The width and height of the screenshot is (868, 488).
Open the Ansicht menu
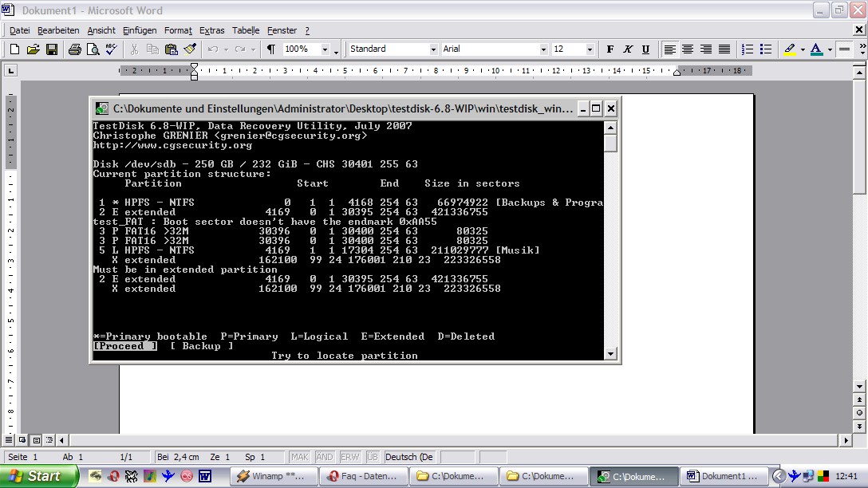click(x=101, y=30)
